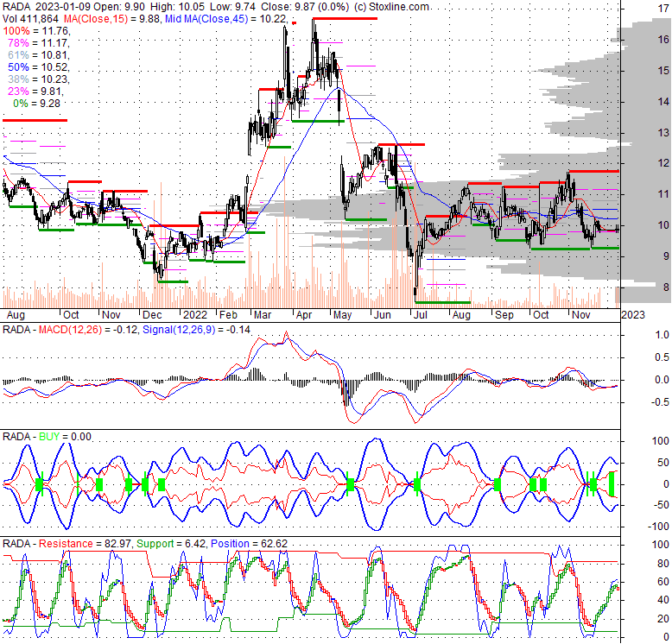672x644 pixels.
Task: Click the Mid MA(Close,45) = 10.22 legend
Action: point(226,19)
